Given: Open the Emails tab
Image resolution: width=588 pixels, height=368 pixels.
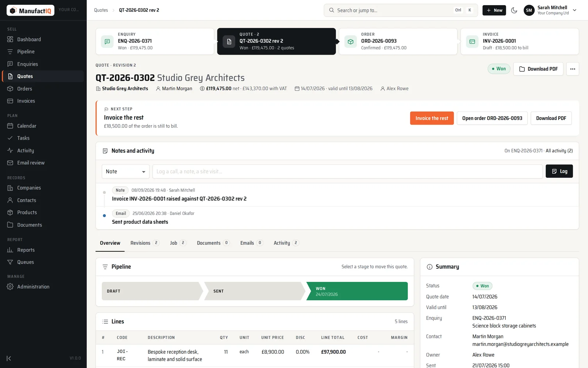Looking at the screenshot, I should coord(252,243).
